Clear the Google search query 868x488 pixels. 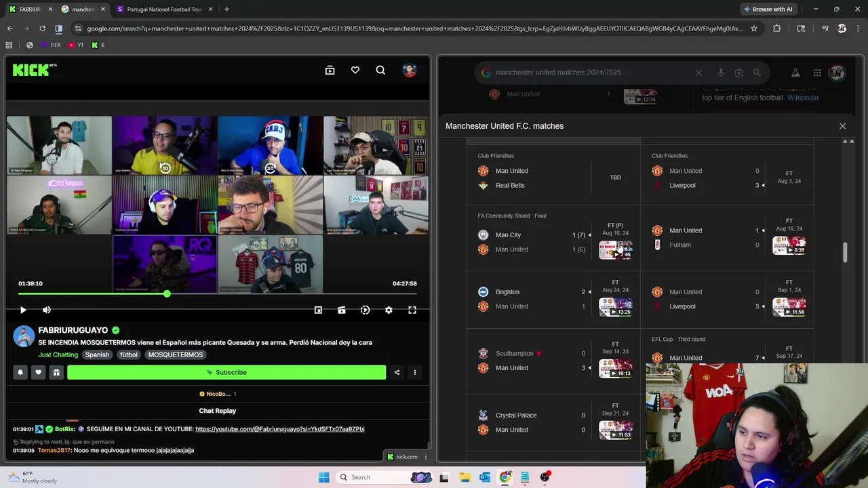[698, 73]
